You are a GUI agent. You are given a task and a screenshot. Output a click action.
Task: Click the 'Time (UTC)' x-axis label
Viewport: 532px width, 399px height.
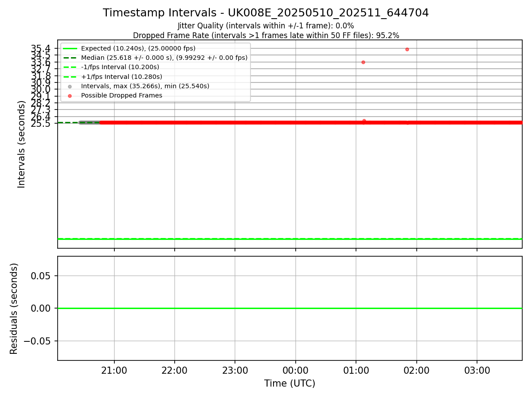[289, 383]
